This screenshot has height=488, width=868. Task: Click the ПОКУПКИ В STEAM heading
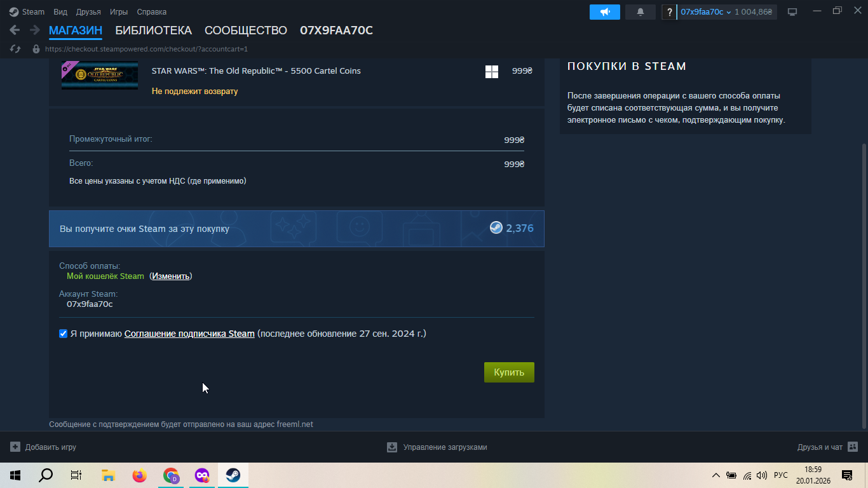point(627,66)
